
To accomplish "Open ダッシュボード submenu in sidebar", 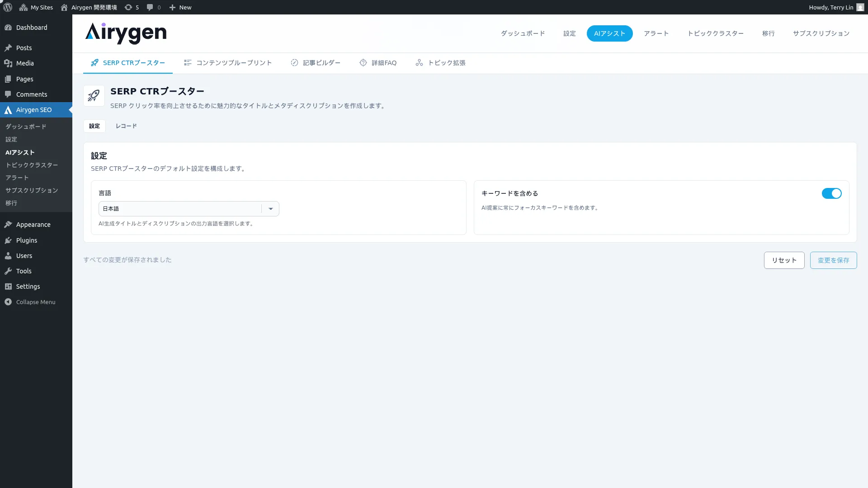I will [26, 127].
